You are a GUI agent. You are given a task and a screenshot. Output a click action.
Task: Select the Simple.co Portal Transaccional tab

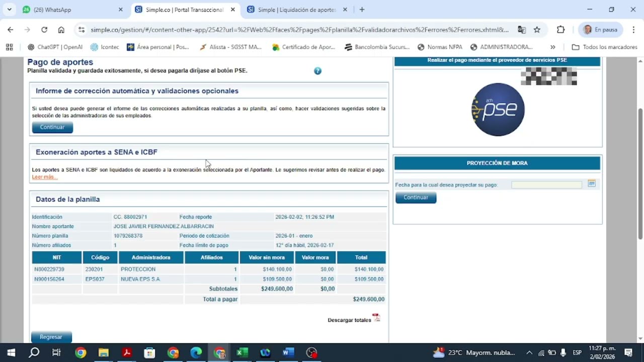click(185, 10)
